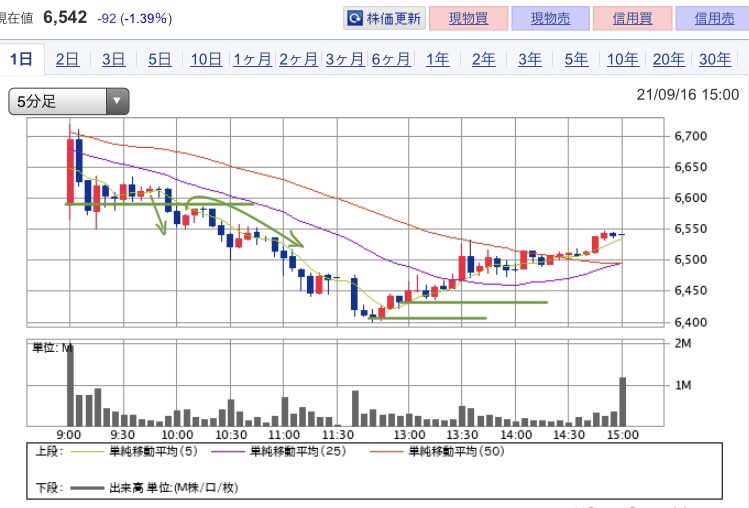
Task: Click the 15:00 closing volume bar
Action: [x=622, y=401]
